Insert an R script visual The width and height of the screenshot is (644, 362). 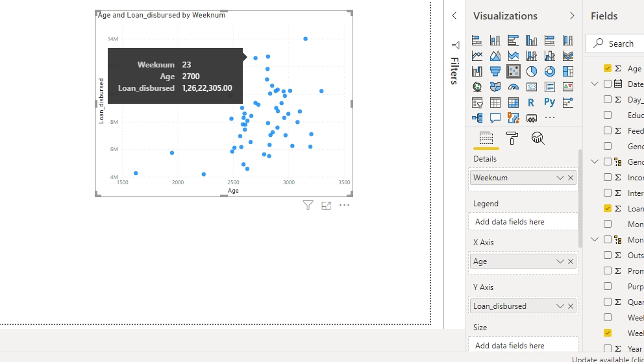tap(532, 103)
